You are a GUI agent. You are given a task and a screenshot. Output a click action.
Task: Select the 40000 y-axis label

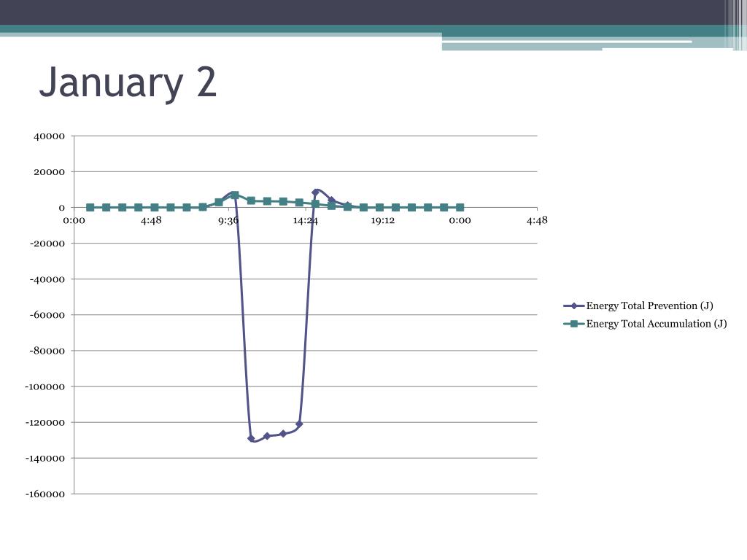(49, 136)
